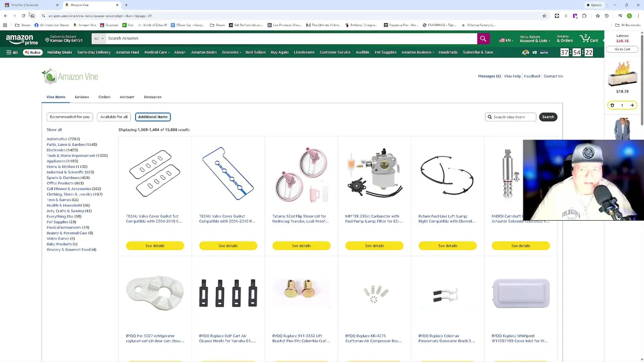Viewport: 644px width, 362px height.
Task: Reload the page with browser refresh icon
Action: tap(23, 16)
